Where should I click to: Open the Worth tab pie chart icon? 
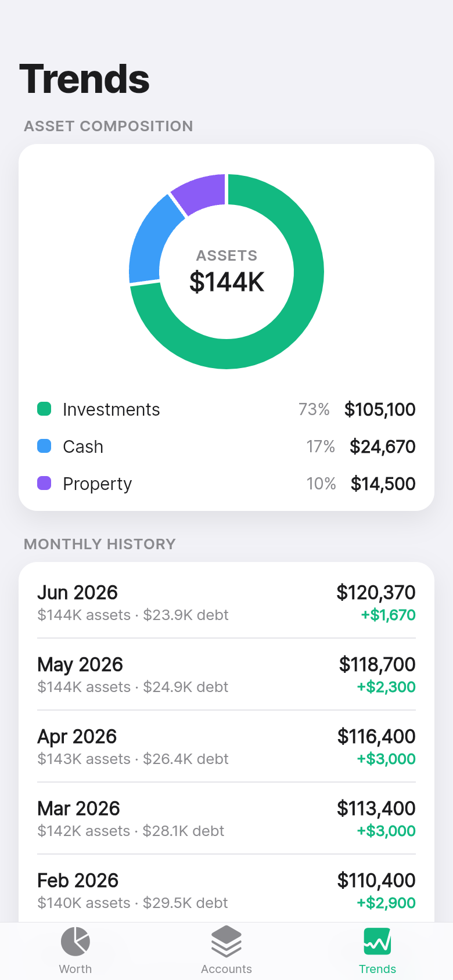click(75, 941)
